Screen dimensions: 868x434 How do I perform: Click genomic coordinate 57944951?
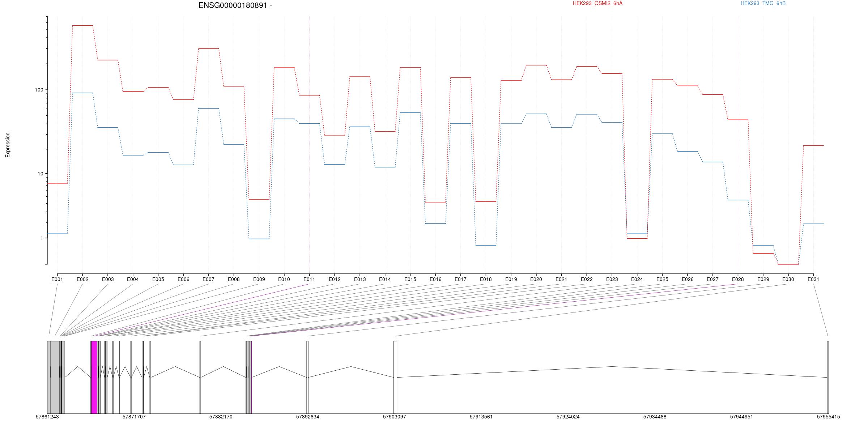click(741, 417)
